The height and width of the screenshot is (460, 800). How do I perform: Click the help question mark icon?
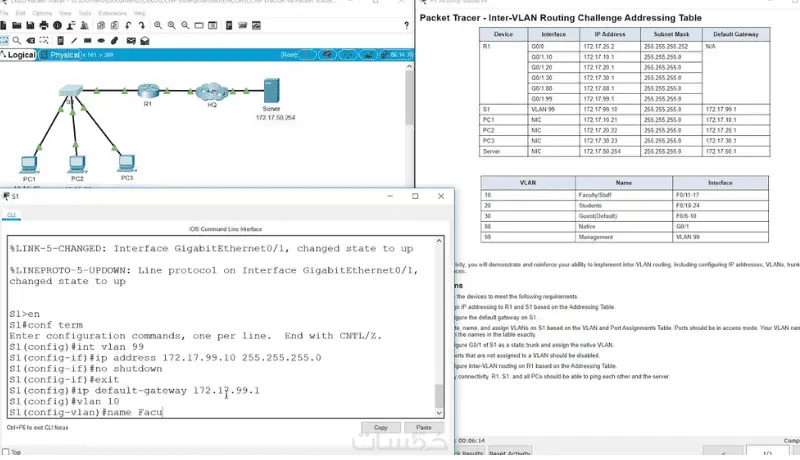406,25
